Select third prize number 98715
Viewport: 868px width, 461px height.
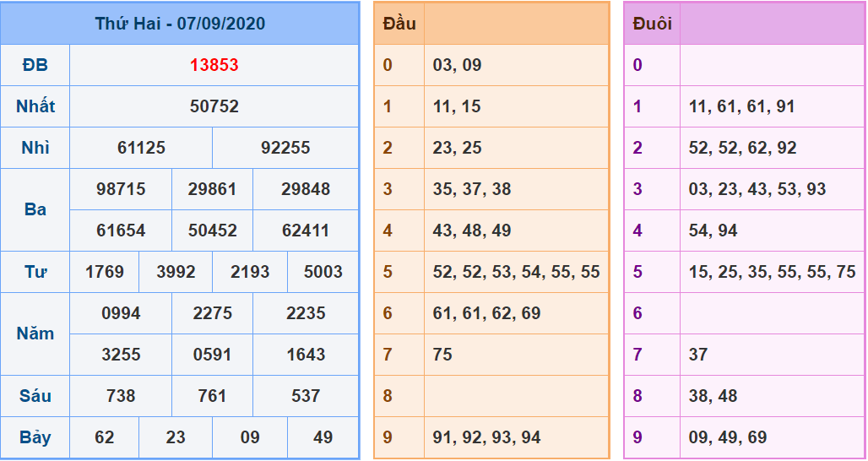[x=121, y=189]
